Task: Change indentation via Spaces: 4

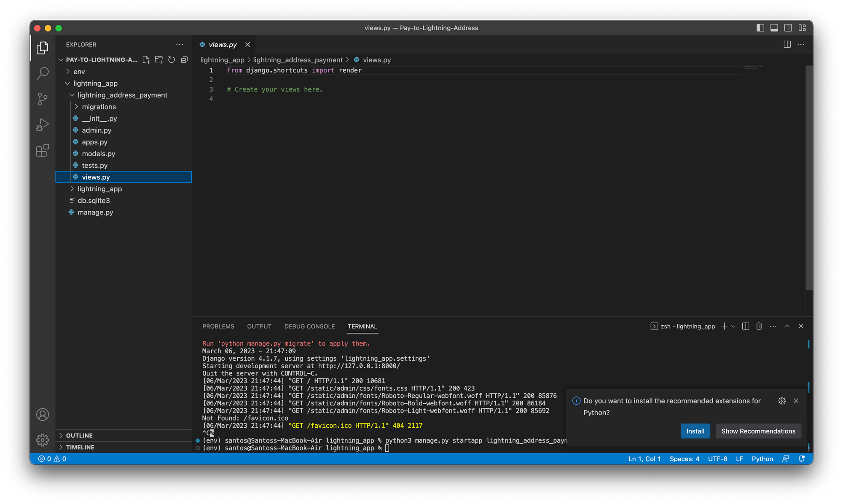Action: 685,459
